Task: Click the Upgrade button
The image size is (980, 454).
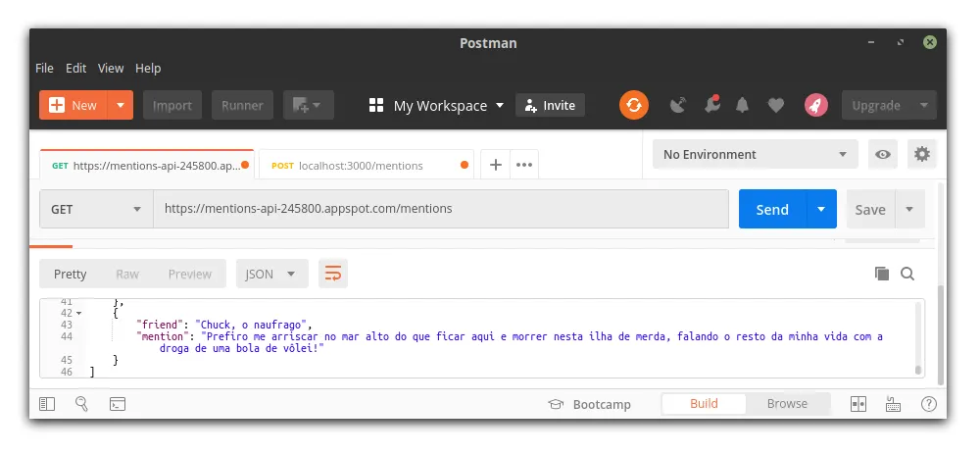Action: [x=875, y=105]
